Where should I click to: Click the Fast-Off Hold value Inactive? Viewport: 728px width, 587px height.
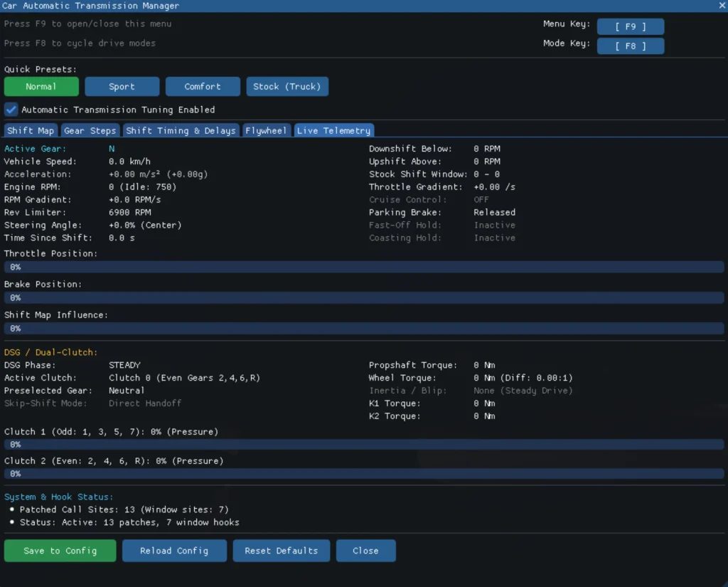(x=495, y=225)
